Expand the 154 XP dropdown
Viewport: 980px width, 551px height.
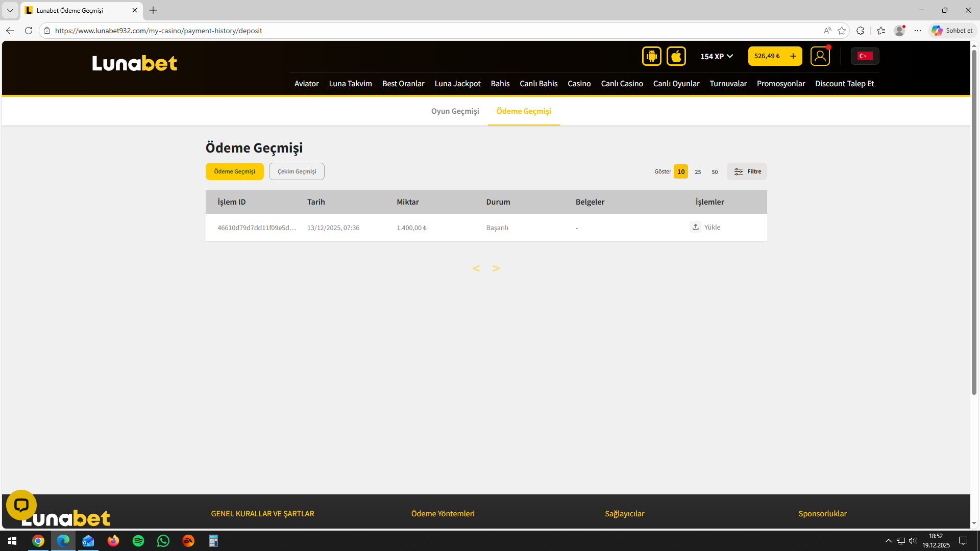click(x=717, y=56)
